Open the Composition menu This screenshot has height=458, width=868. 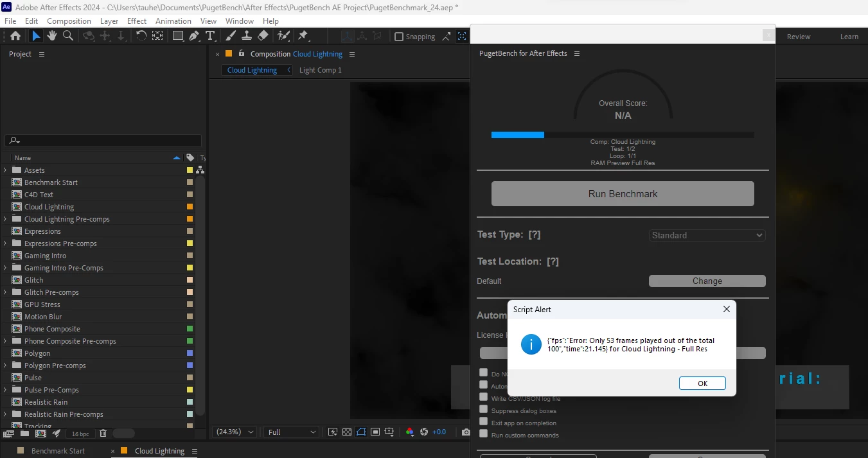[x=69, y=21]
